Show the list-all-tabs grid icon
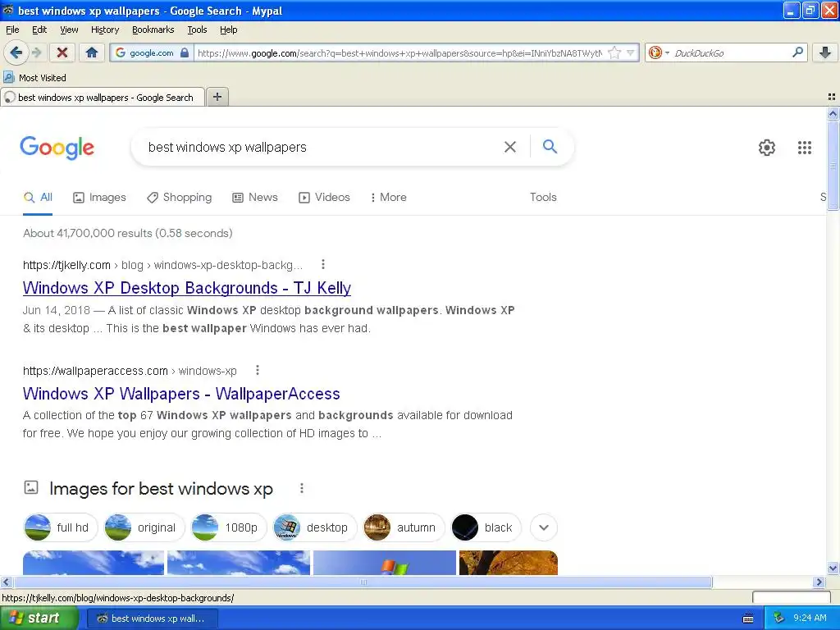The height and width of the screenshot is (630, 840). (832, 97)
